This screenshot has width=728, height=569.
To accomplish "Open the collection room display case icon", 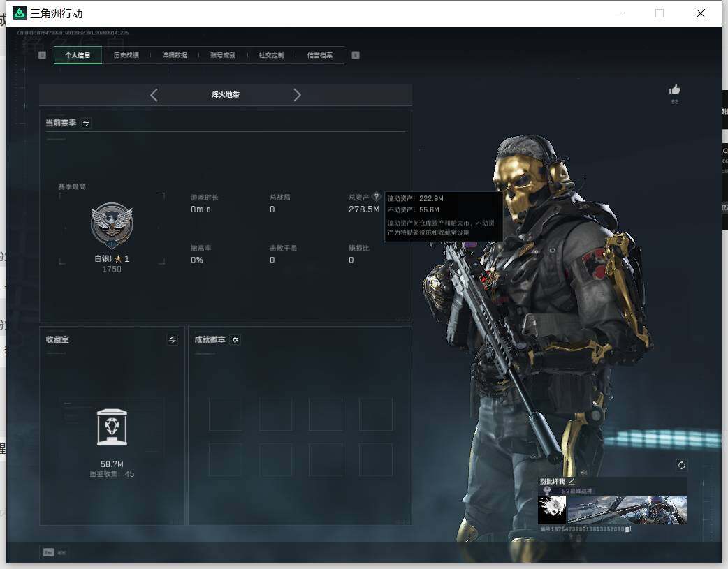I will (x=112, y=427).
